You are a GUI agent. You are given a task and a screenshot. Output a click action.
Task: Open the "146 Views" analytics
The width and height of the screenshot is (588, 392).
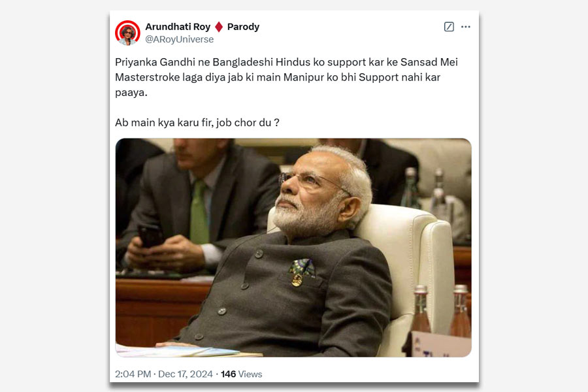(242, 374)
